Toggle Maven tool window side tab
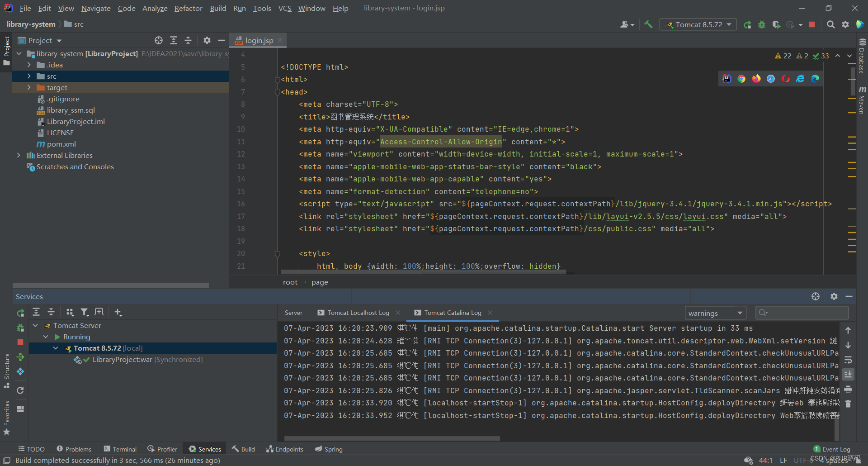 [x=862, y=100]
